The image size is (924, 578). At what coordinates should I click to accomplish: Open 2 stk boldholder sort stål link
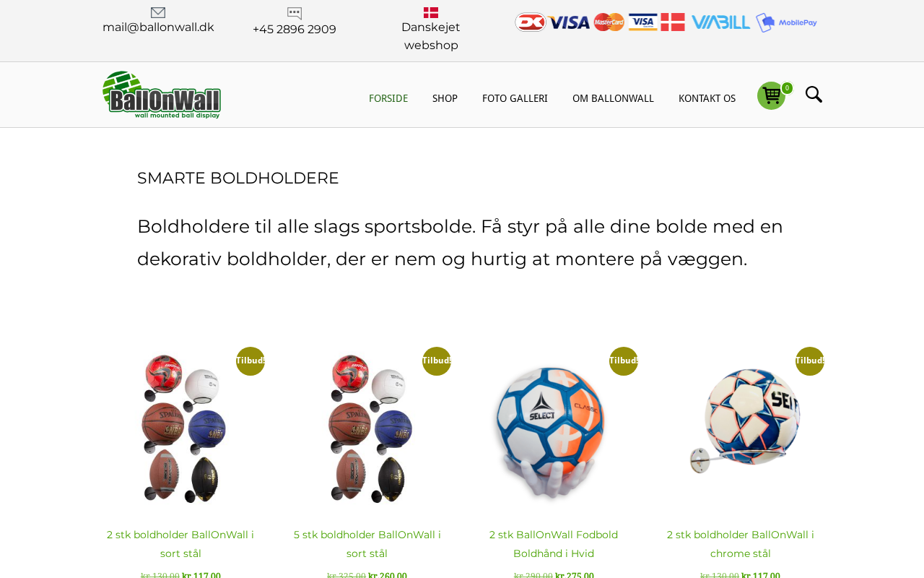180,544
